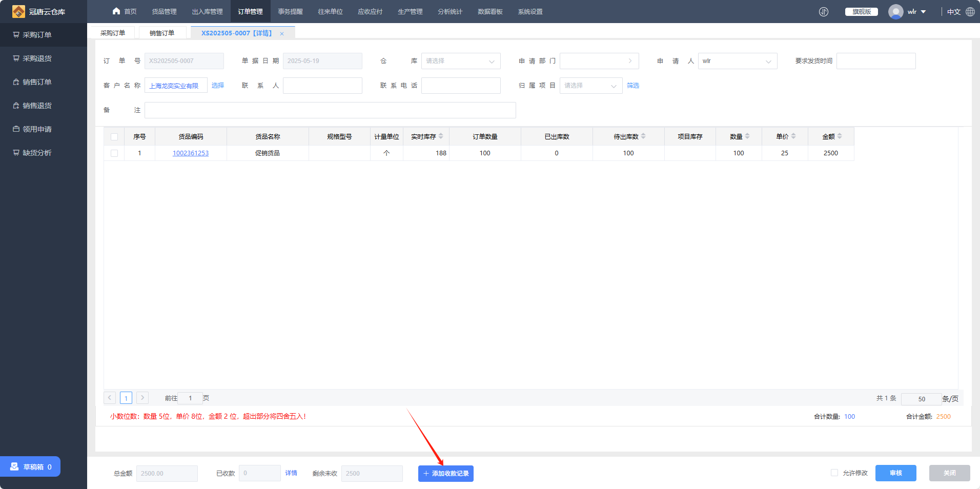The image size is (980, 489).
Task: Click the 要求发货时间 input field
Action: 876,61
